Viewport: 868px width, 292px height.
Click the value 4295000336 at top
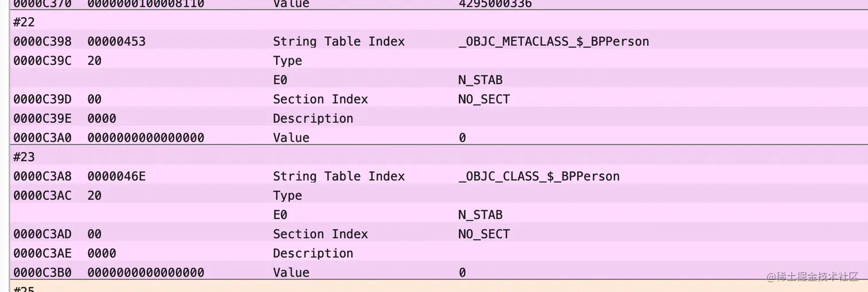[495, 4]
